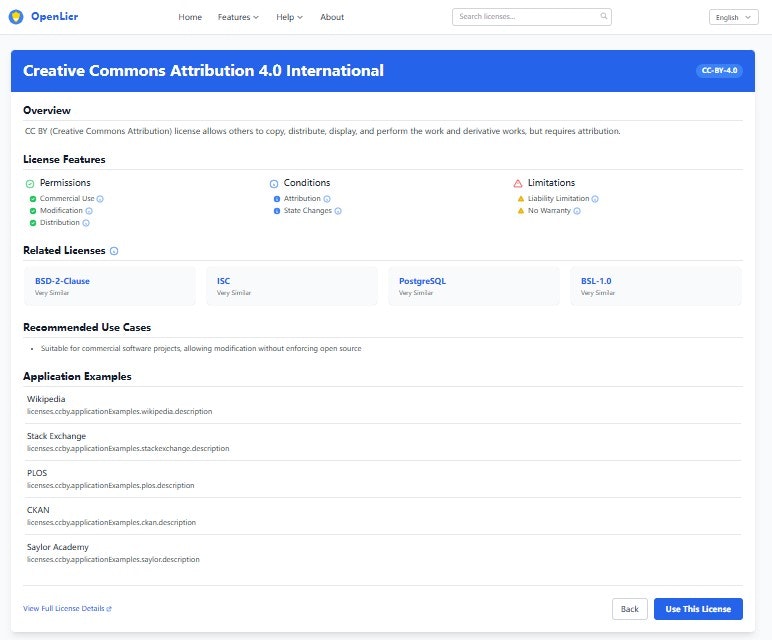Click warning icon beside Liability Limitation
This screenshot has height=640, width=772.
click(x=520, y=199)
